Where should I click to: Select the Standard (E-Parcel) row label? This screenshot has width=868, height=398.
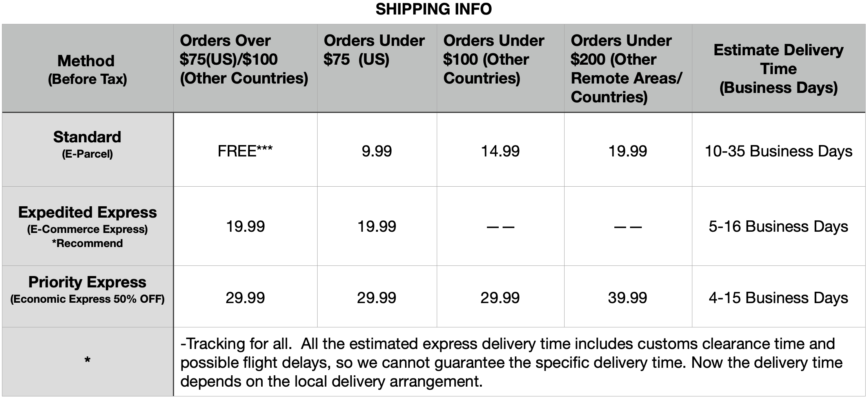coord(87,144)
